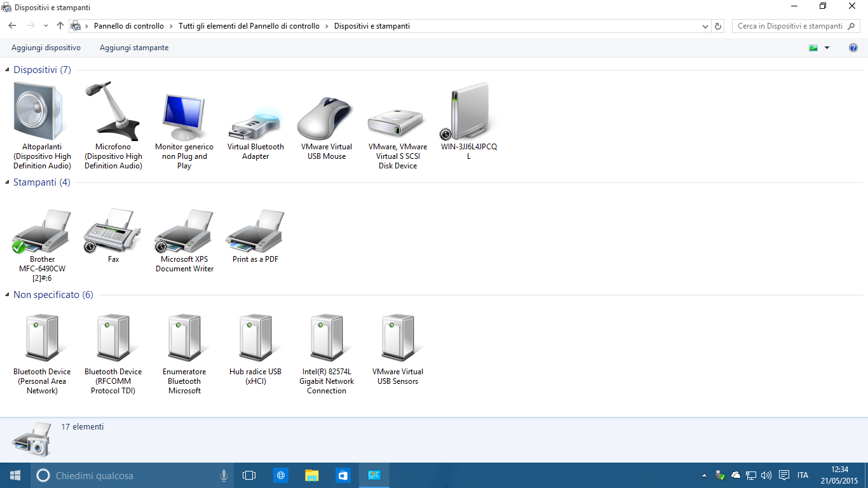Go back with the back arrow
The width and height of the screenshot is (868, 488).
coord(12,26)
